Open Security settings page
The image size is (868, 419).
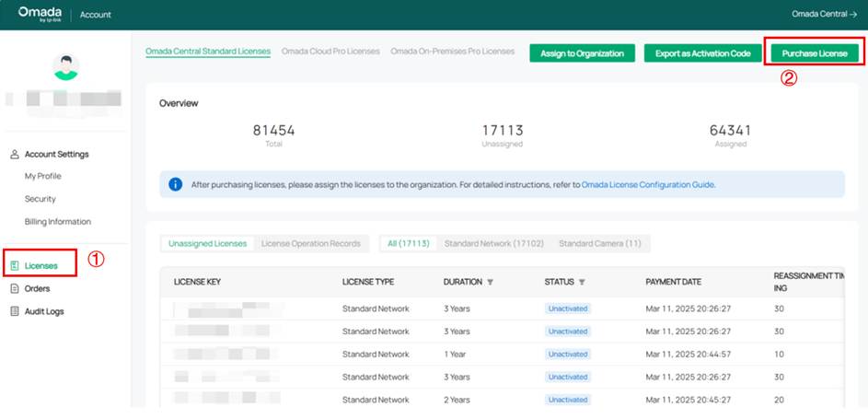tap(40, 199)
